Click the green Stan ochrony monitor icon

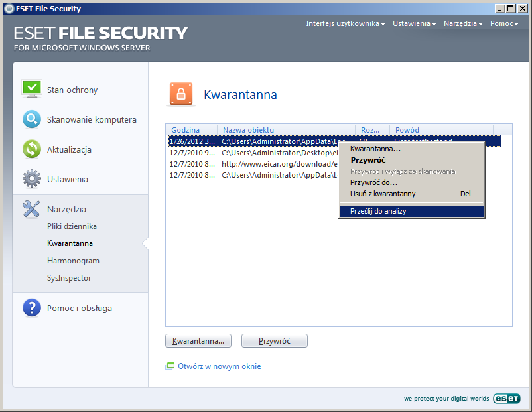click(x=32, y=89)
